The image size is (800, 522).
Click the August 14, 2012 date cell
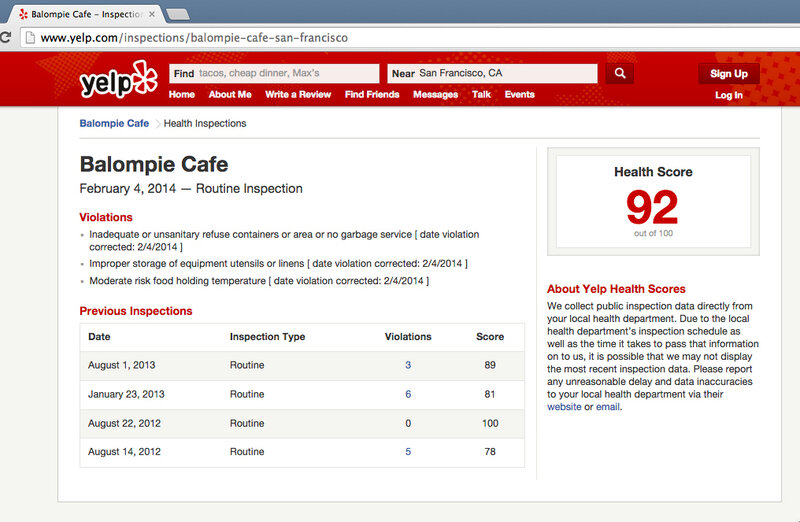[124, 452]
